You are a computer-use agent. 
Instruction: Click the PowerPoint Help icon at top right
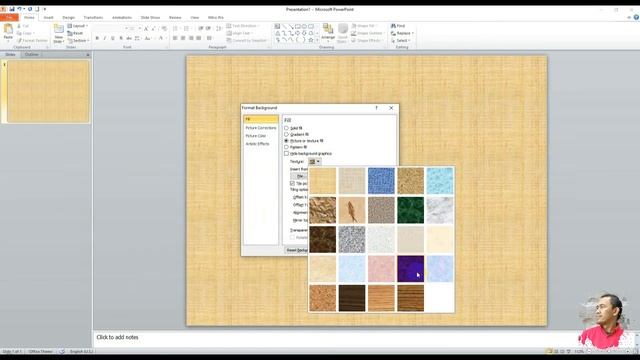point(636,18)
